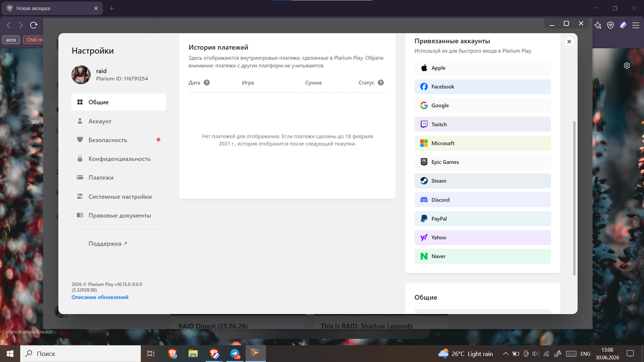Show hidden system tray icons
This screenshot has width=644, height=362.
coord(506,354)
